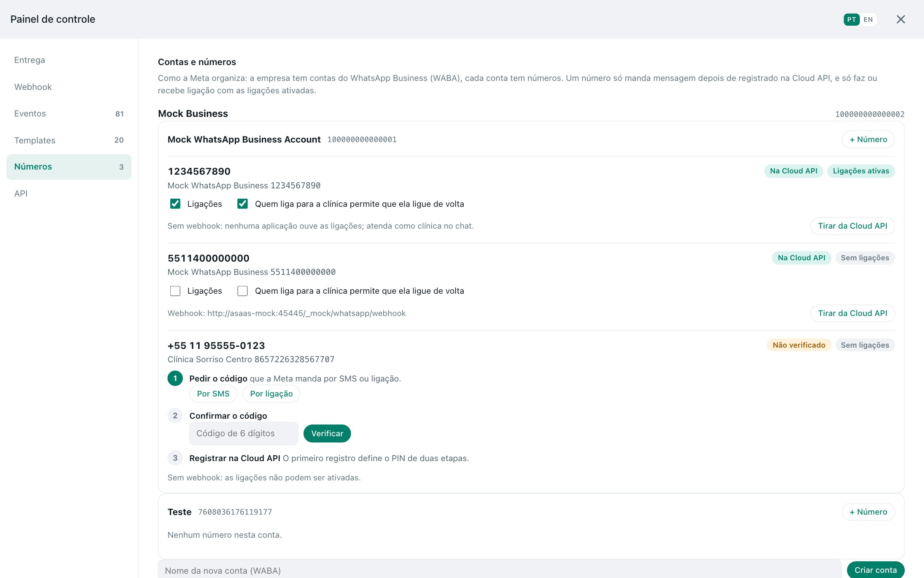Request the code Por ligação

[271, 394]
